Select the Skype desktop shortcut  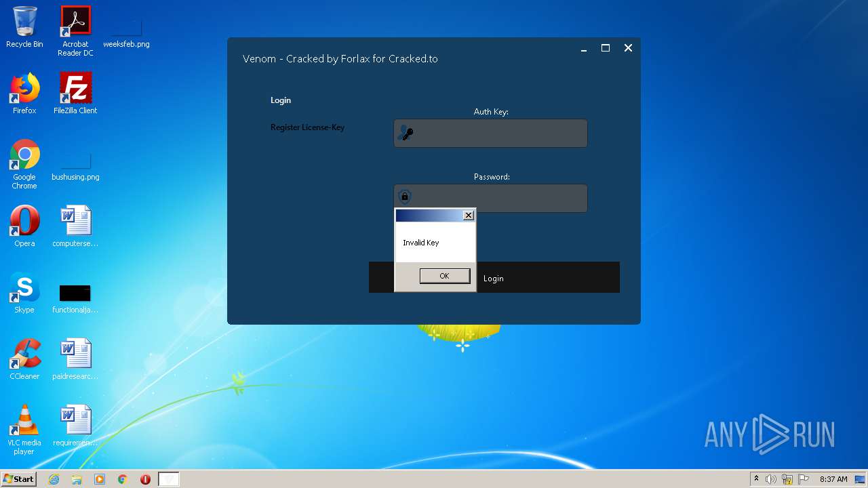click(24, 293)
